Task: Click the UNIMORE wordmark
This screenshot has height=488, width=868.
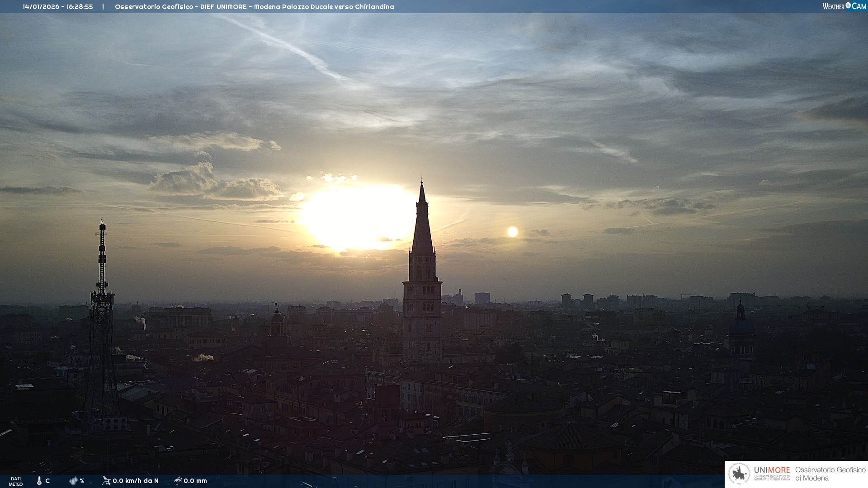Action: pyautogui.click(x=772, y=470)
